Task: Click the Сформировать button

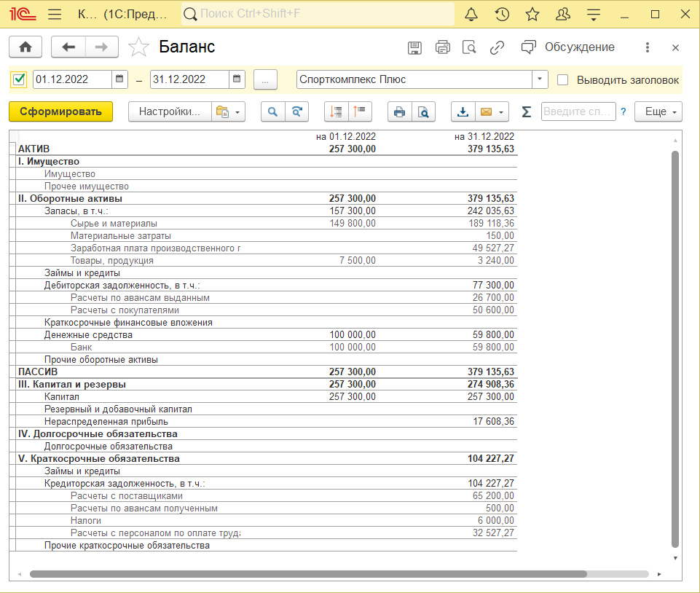Action: pos(60,111)
